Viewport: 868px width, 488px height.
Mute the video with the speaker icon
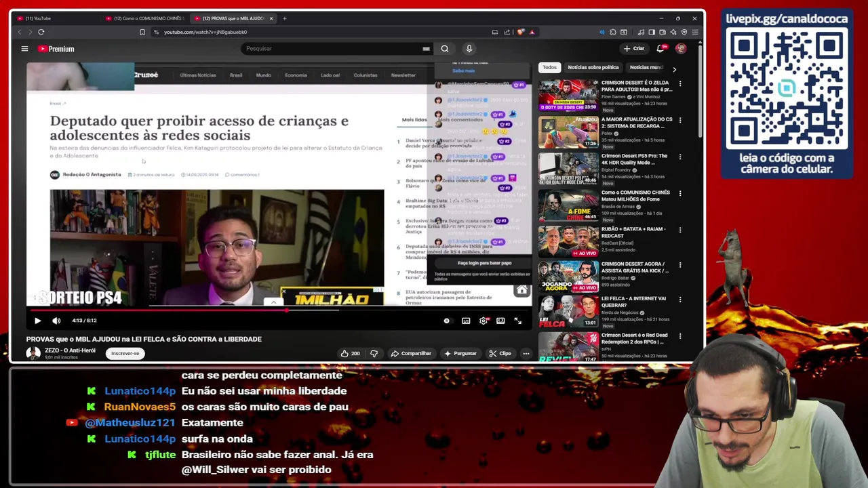click(56, 321)
